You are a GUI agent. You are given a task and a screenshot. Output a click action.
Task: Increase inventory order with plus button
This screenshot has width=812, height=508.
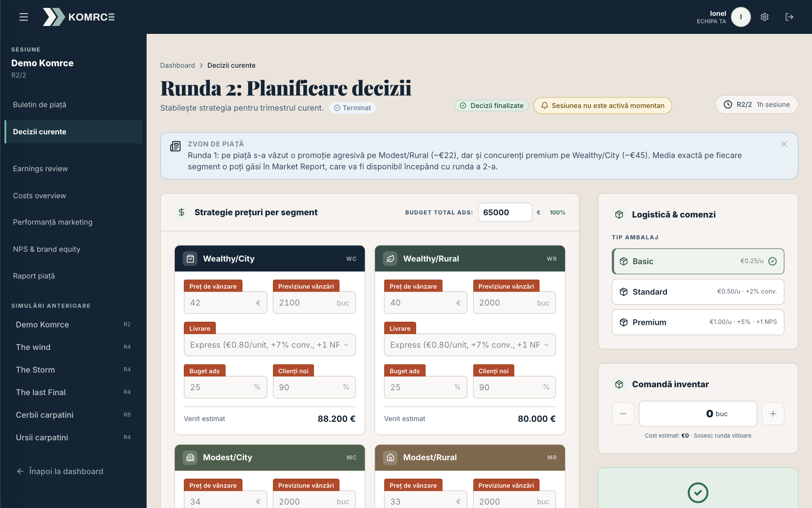tap(773, 414)
